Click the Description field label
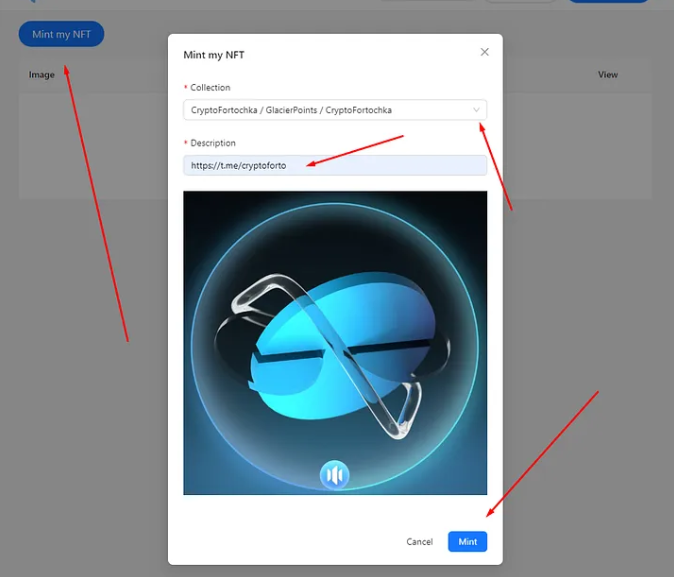Image resolution: width=674 pixels, height=577 pixels. click(x=213, y=144)
